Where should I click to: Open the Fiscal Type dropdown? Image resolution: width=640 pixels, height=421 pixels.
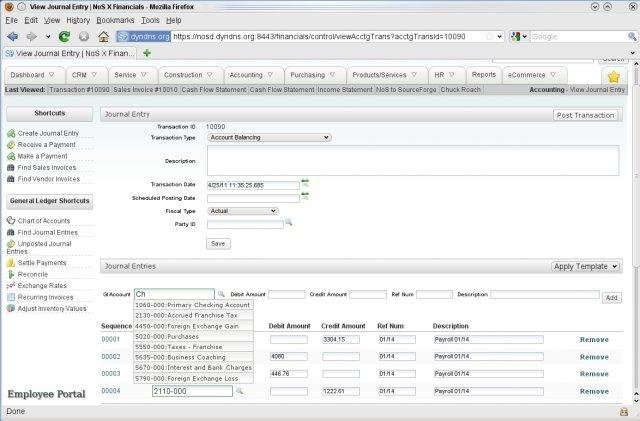(243, 211)
